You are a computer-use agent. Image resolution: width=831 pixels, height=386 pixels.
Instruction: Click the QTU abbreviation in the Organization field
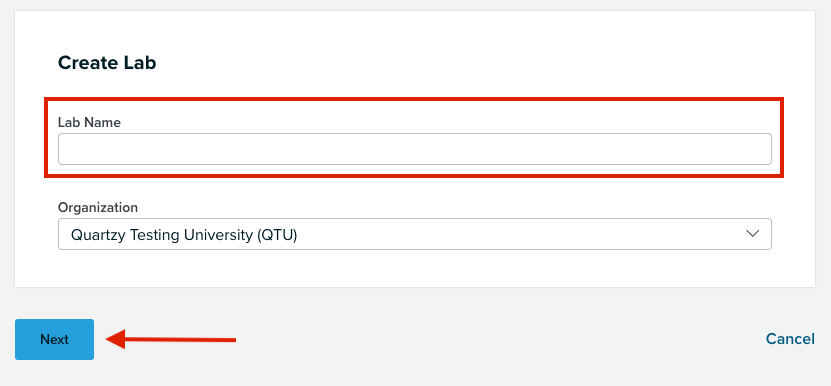pos(277,234)
